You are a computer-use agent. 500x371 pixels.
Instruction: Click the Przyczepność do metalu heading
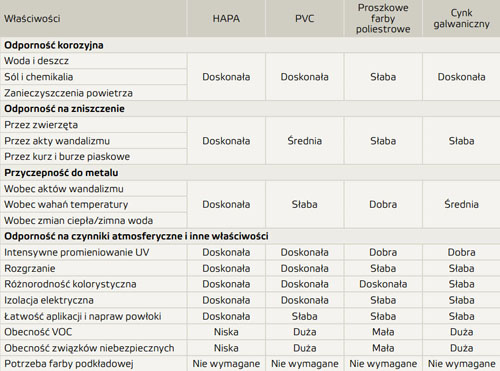61,173
